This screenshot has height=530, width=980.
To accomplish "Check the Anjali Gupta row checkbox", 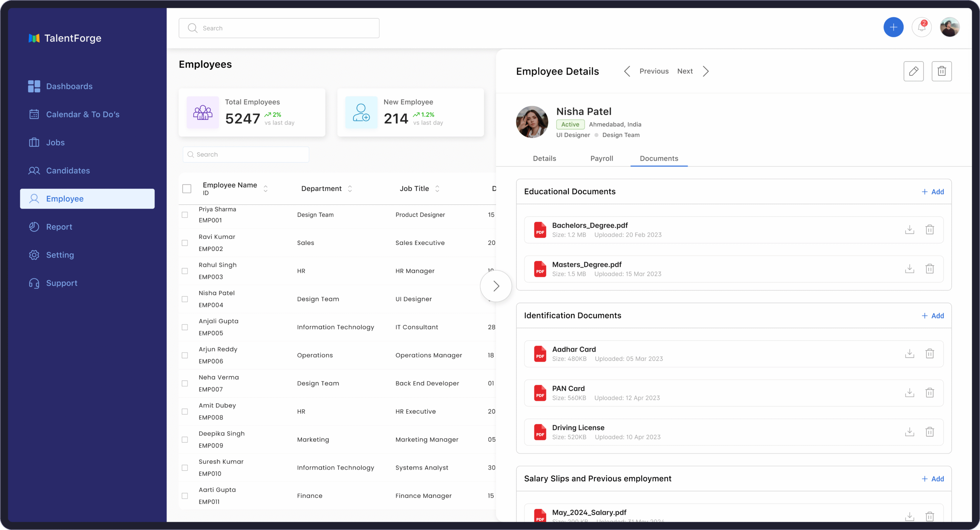I will click(185, 327).
